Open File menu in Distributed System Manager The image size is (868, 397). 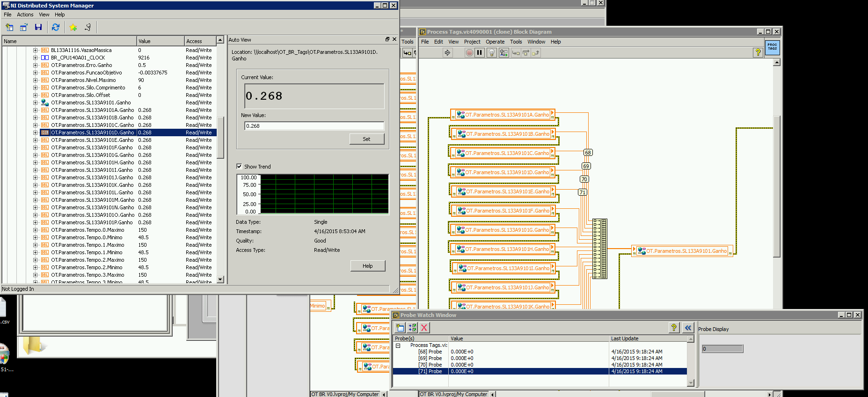coord(7,15)
